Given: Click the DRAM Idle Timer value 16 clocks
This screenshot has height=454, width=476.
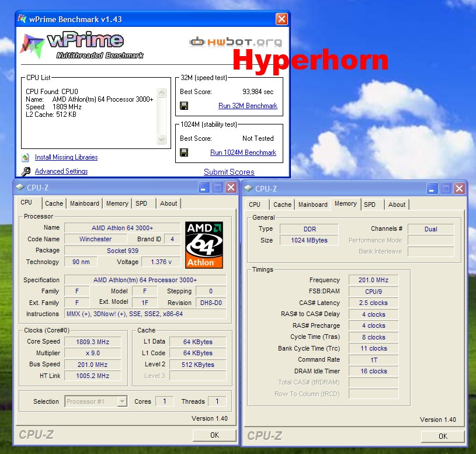Looking at the screenshot, I should point(373,372).
